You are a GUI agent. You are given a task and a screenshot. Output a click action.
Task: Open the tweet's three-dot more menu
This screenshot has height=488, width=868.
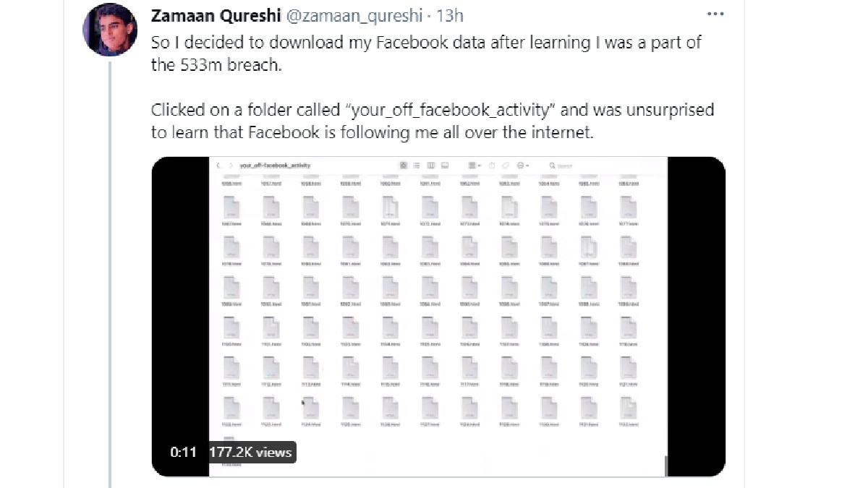click(715, 14)
